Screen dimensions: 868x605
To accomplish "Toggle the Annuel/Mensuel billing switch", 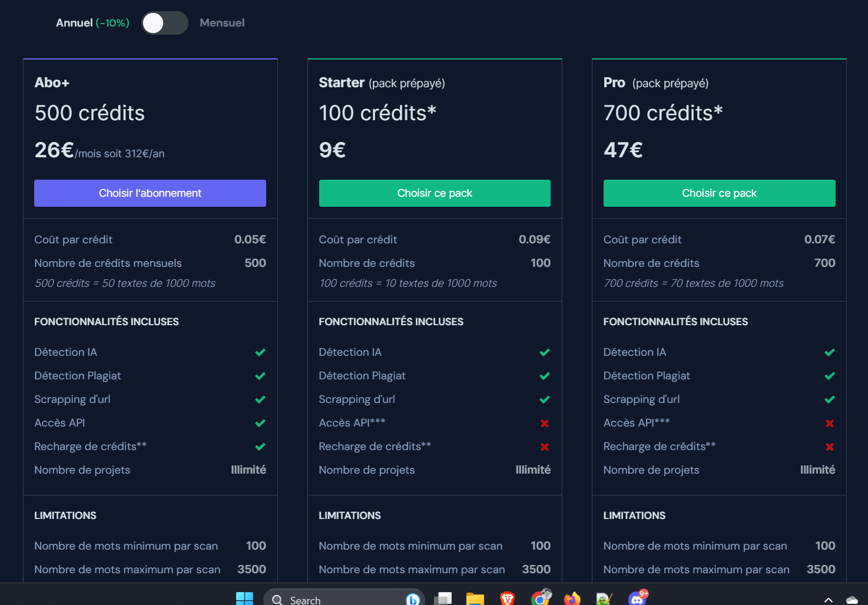I will pyautogui.click(x=165, y=23).
